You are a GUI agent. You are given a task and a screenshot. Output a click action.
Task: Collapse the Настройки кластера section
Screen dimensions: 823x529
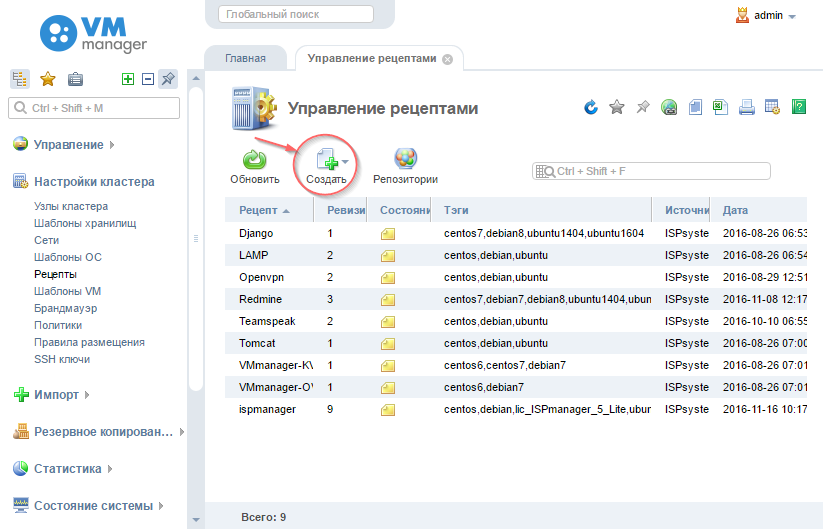(94, 182)
